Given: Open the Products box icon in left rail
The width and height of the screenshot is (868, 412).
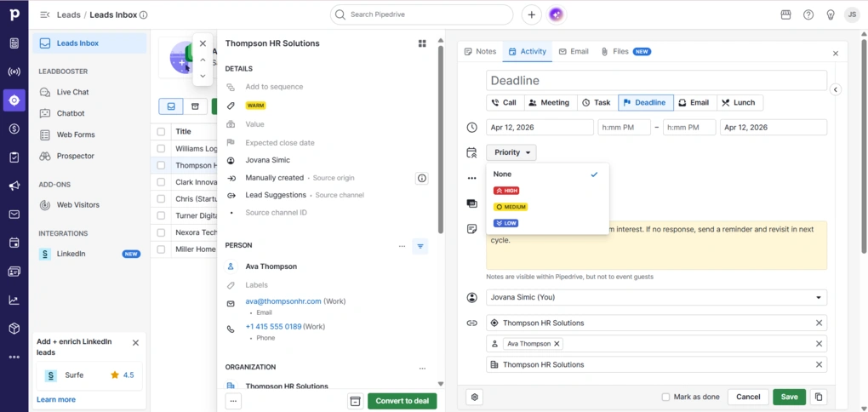Looking at the screenshot, I should 14,329.
